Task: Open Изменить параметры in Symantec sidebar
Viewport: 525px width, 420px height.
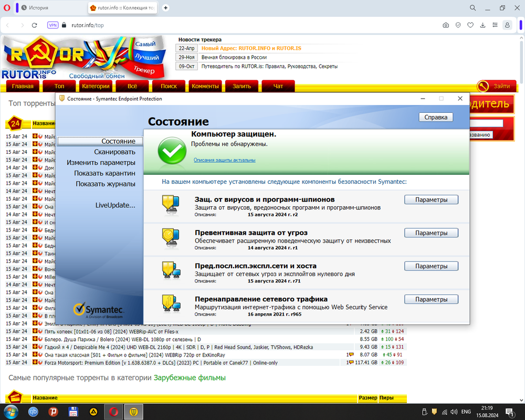Action: coord(101,163)
